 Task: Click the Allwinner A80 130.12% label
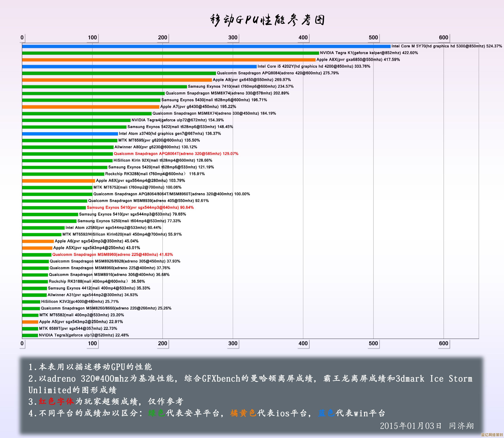(156, 147)
